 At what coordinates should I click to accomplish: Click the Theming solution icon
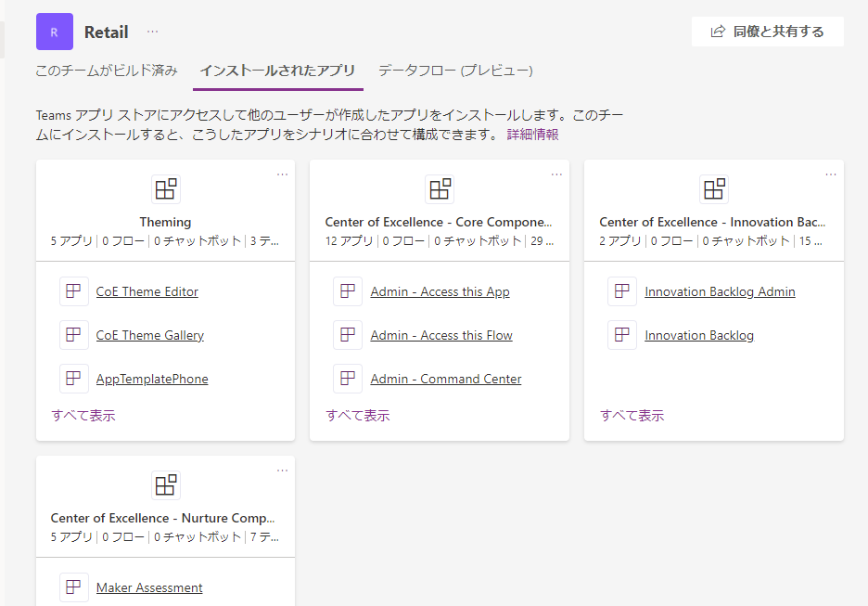click(165, 189)
